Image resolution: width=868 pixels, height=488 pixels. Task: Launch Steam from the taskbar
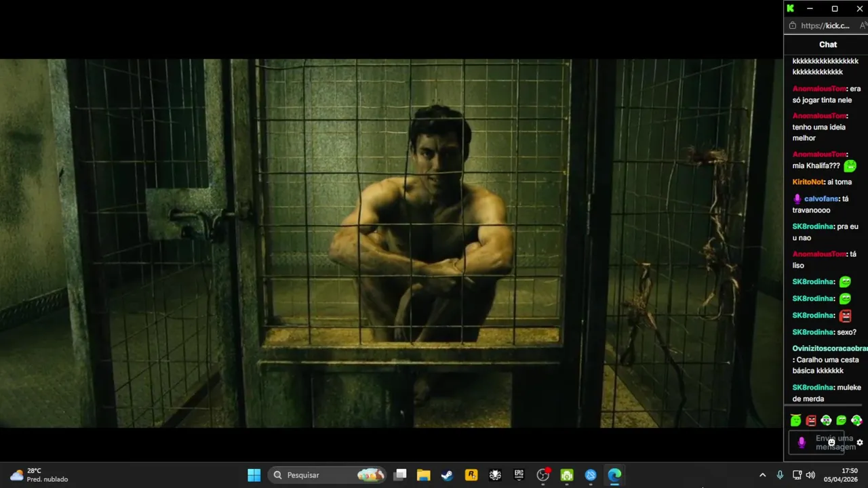(447, 475)
